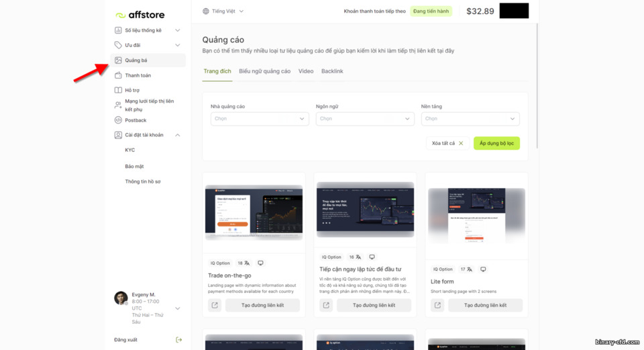Create link for Lite form

[485, 305]
